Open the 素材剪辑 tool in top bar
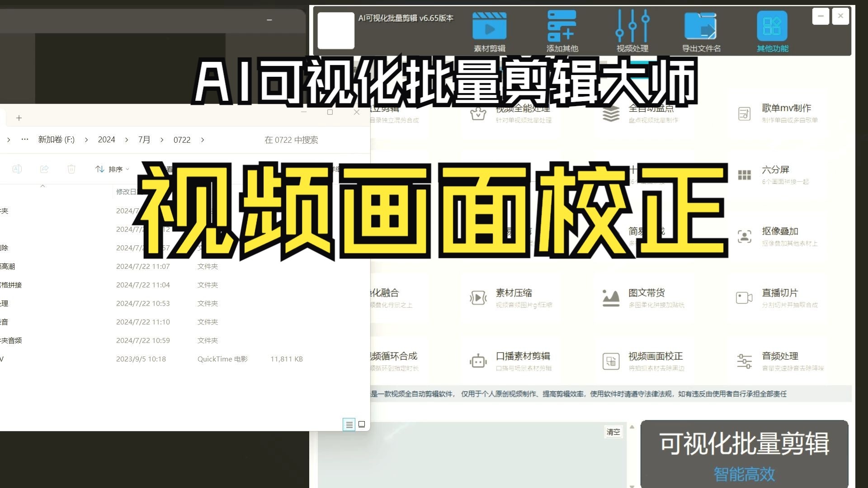Viewport: 868px width, 488px height. (489, 32)
